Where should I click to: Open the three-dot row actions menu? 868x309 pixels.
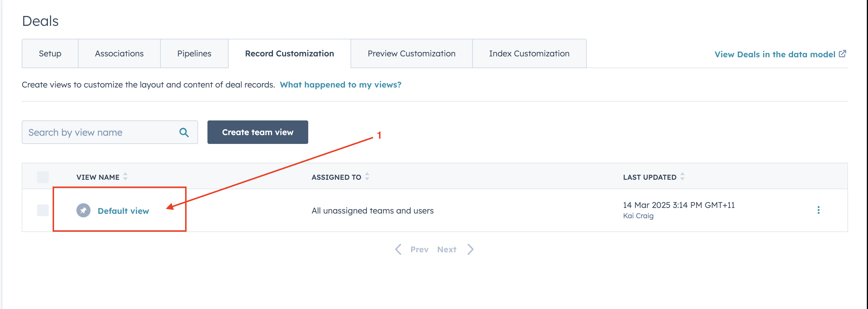click(818, 210)
